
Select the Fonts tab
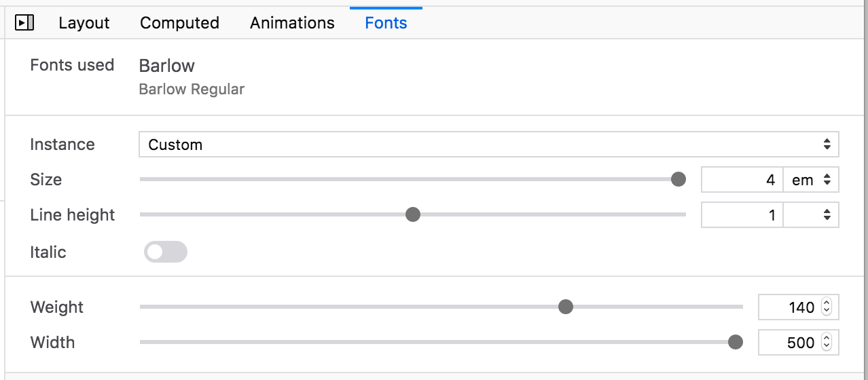coord(386,23)
